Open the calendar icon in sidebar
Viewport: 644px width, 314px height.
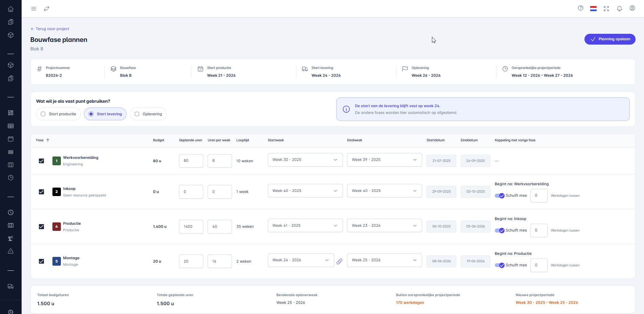point(11,139)
